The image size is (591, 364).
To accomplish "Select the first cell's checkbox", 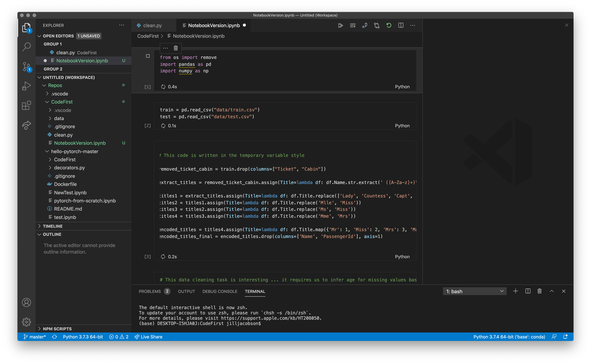I will (148, 56).
